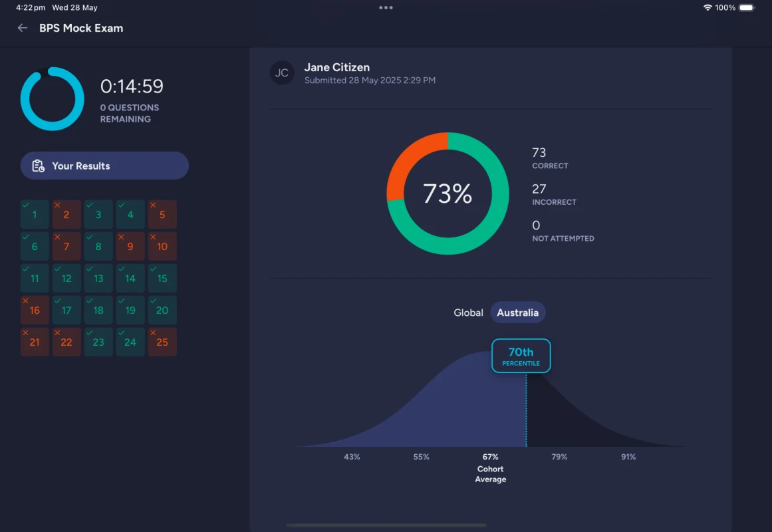Tap the back arrow icon
The width and height of the screenshot is (772, 532).
[x=23, y=28]
